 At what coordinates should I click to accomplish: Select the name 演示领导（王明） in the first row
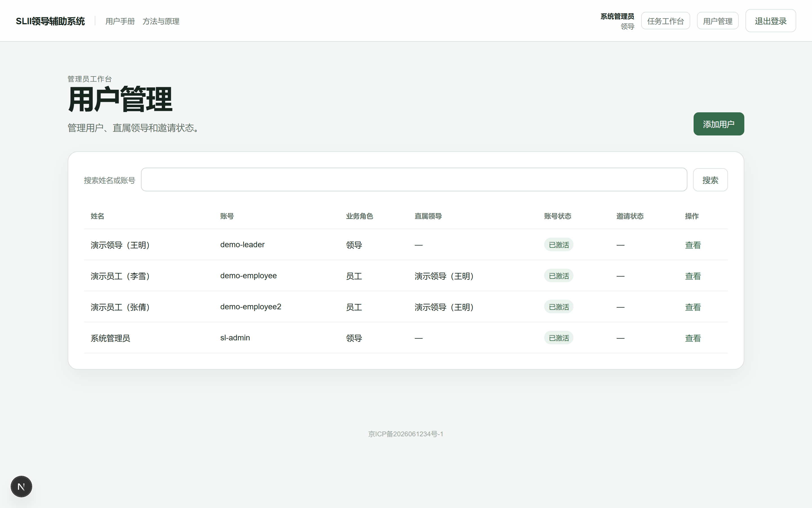120,245
